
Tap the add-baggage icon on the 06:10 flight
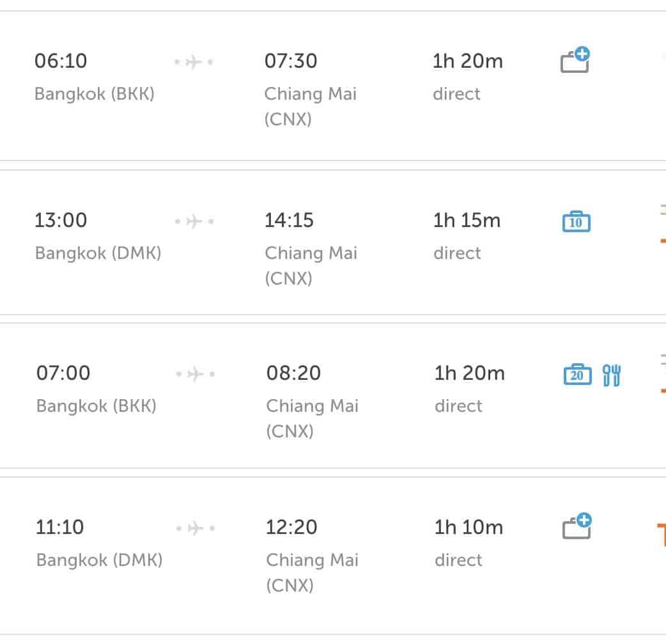[x=575, y=61]
